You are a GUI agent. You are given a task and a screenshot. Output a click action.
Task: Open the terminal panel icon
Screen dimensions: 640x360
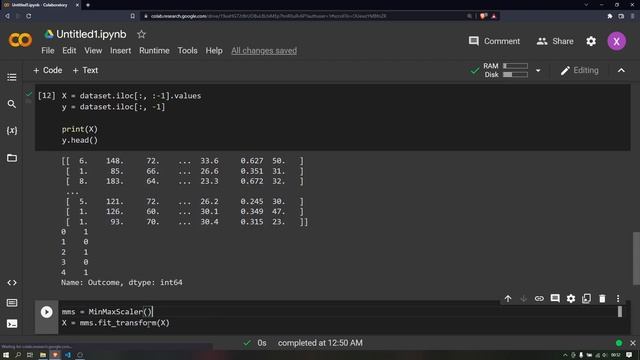pyautogui.click(x=12, y=323)
